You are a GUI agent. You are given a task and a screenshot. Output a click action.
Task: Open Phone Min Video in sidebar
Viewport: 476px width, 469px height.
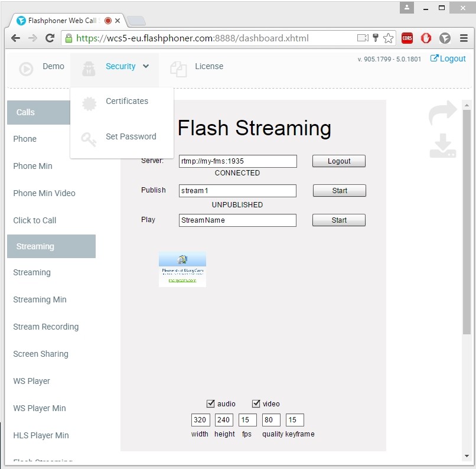pyautogui.click(x=44, y=193)
